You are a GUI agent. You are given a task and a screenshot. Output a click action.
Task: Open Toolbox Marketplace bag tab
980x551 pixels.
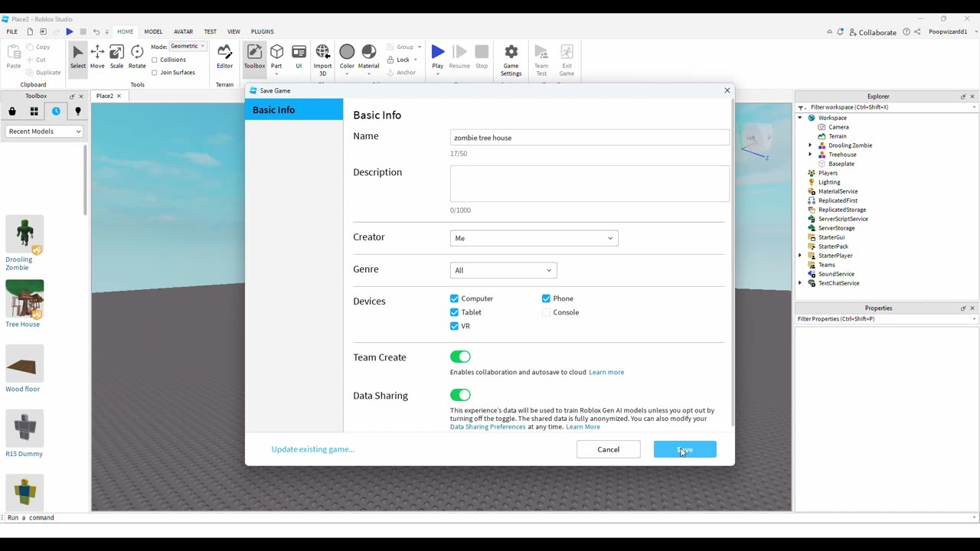click(x=12, y=111)
